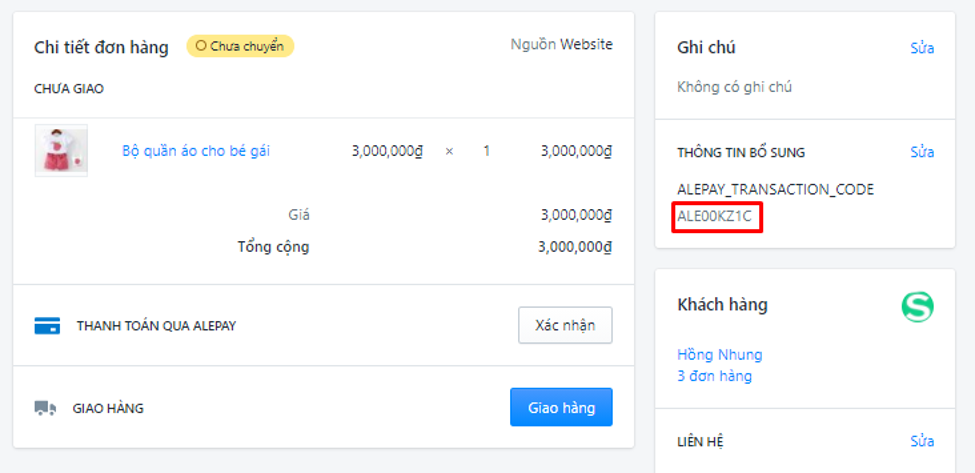View the customer's 3 đơn hàng link

click(714, 376)
